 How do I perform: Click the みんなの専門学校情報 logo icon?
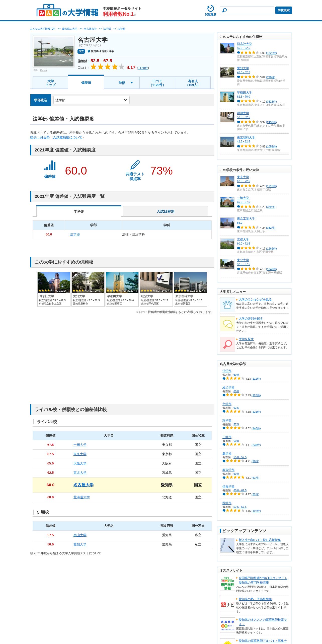tap(227, 583)
